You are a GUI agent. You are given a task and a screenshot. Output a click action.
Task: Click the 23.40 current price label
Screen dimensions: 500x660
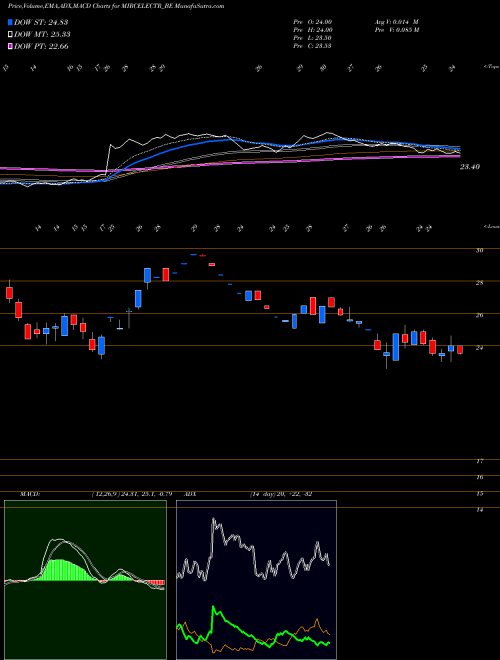(470, 167)
